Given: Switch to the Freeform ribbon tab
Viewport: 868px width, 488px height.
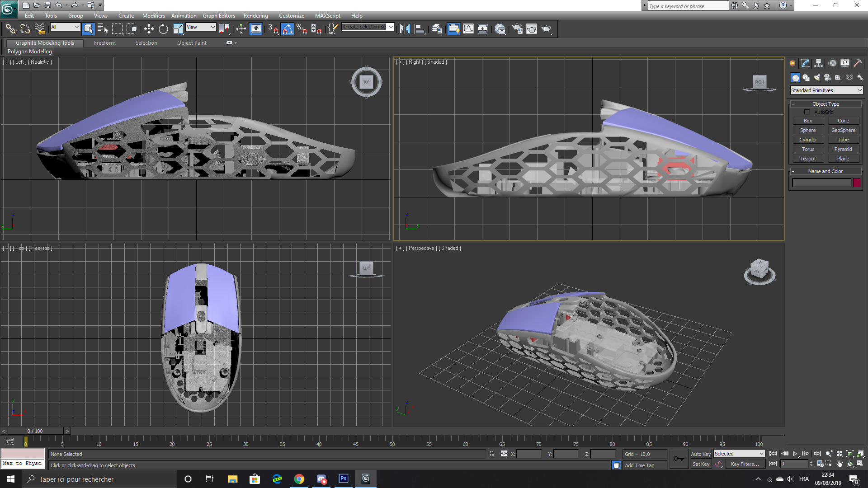Looking at the screenshot, I should [105, 43].
